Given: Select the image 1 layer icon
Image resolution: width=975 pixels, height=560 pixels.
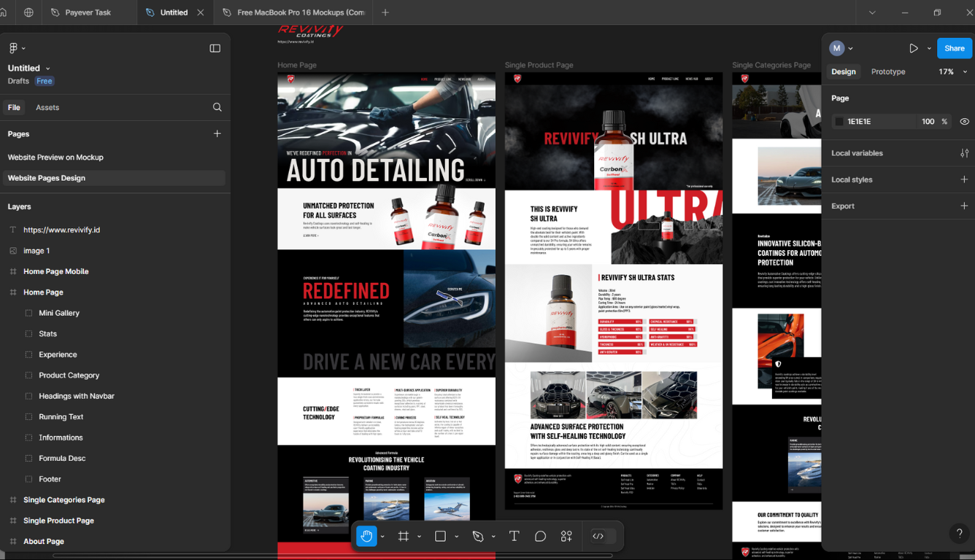Looking at the screenshot, I should pyautogui.click(x=13, y=250).
